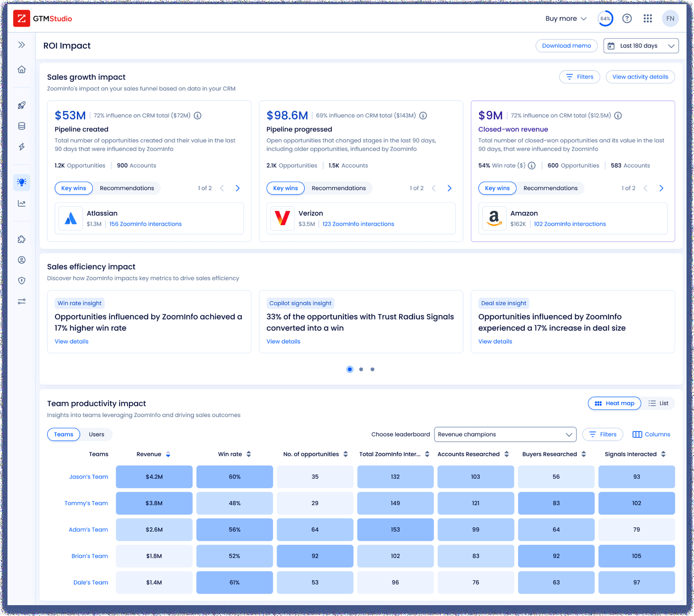Open the database icon in sidebar
Viewport: 694px width, 616px height.
click(21, 126)
